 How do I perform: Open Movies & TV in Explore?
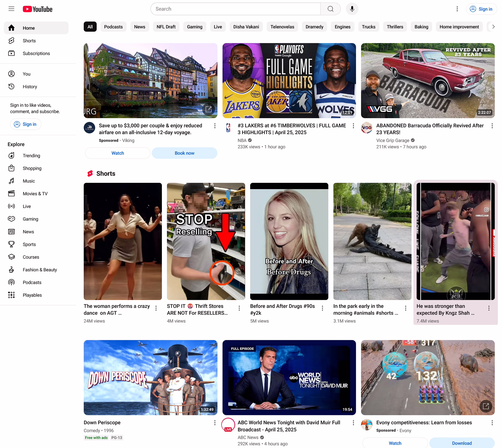[x=36, y=193]
